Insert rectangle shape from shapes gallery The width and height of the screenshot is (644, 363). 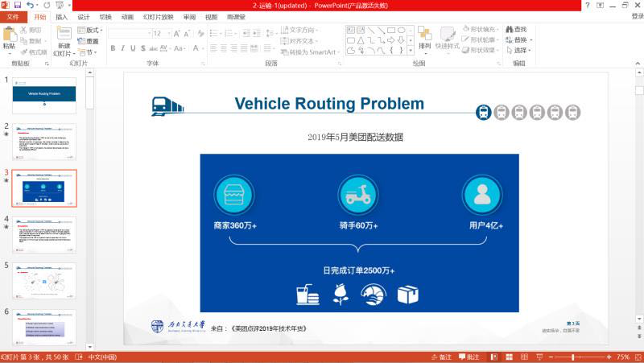pyautogui.click(x=391, y=30)
